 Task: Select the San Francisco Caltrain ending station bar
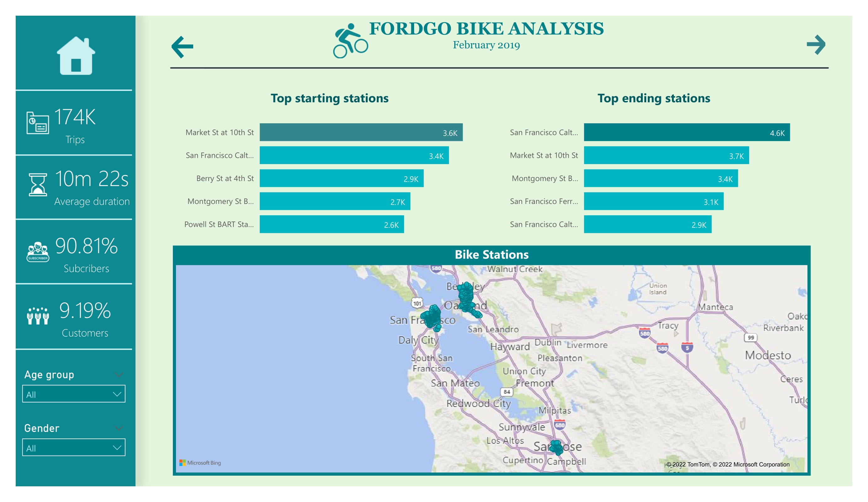pyautogui.click(x=687, y=133)
